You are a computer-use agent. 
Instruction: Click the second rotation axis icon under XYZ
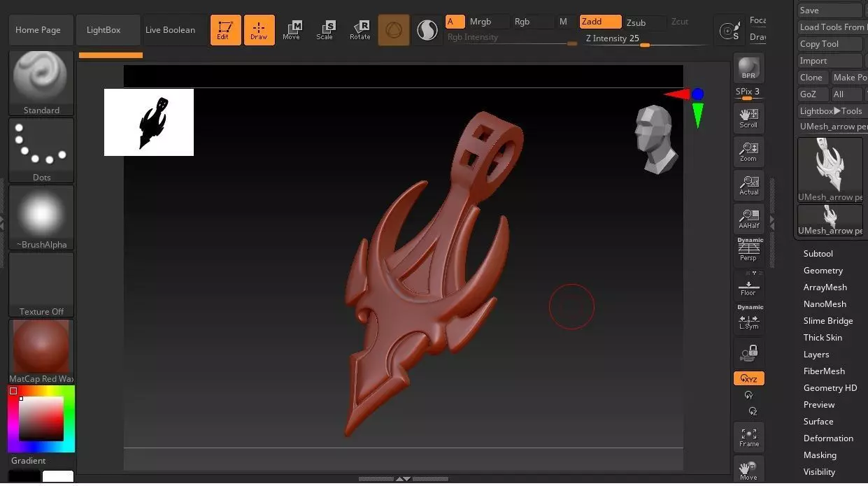[752, 411]
